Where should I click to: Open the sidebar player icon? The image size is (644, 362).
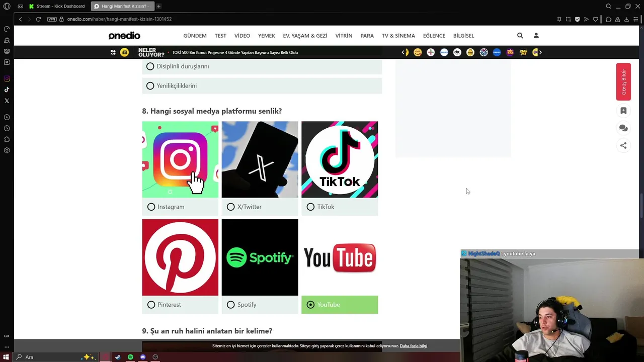tap(7, 117)
